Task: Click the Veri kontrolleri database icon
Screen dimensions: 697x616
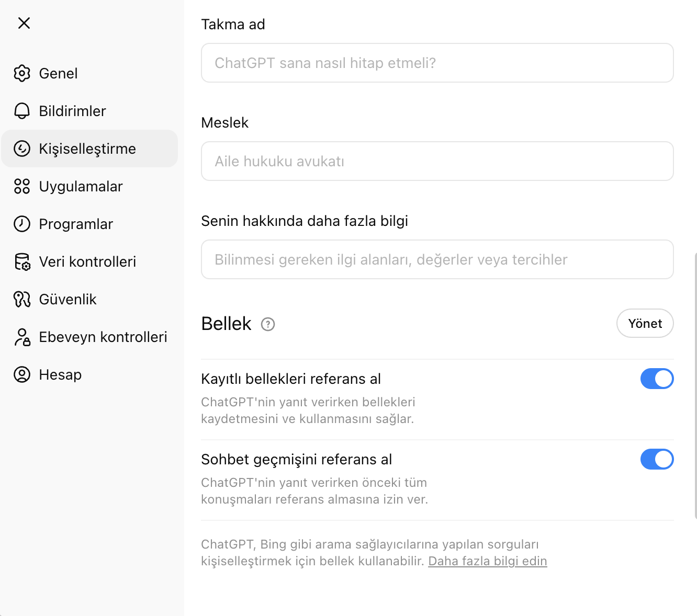Action: pyautogui.click(x=22, y=261)
